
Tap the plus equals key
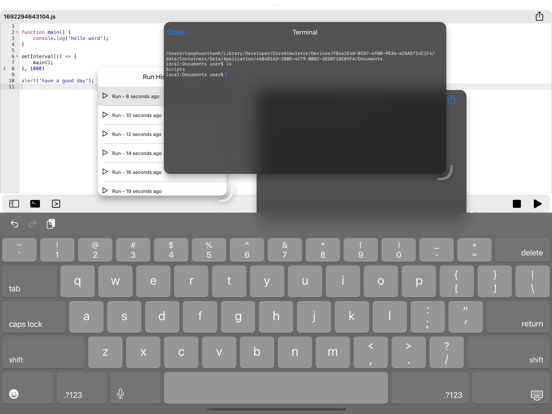pyautogui.click(x=474, y=250)
